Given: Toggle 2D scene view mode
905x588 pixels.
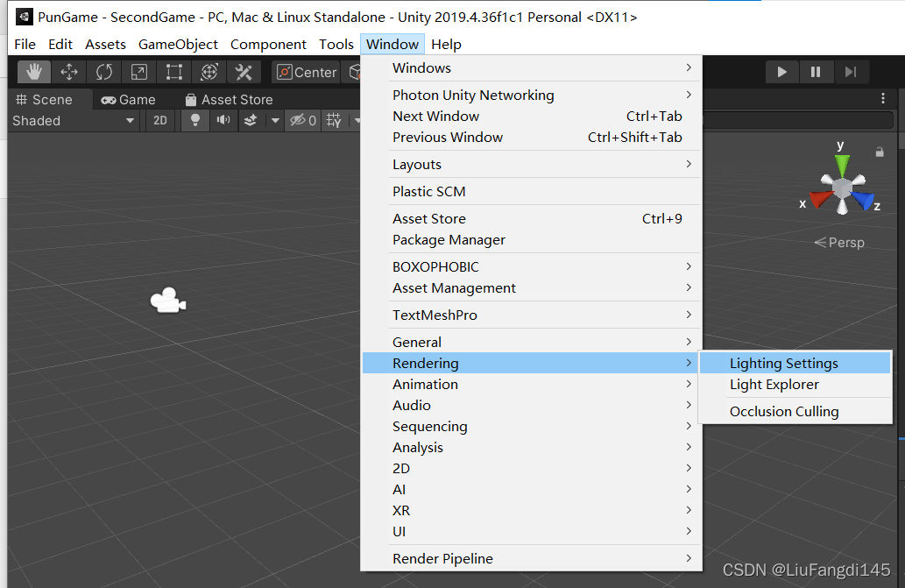Looking at the screenshot, I should 159,121.
